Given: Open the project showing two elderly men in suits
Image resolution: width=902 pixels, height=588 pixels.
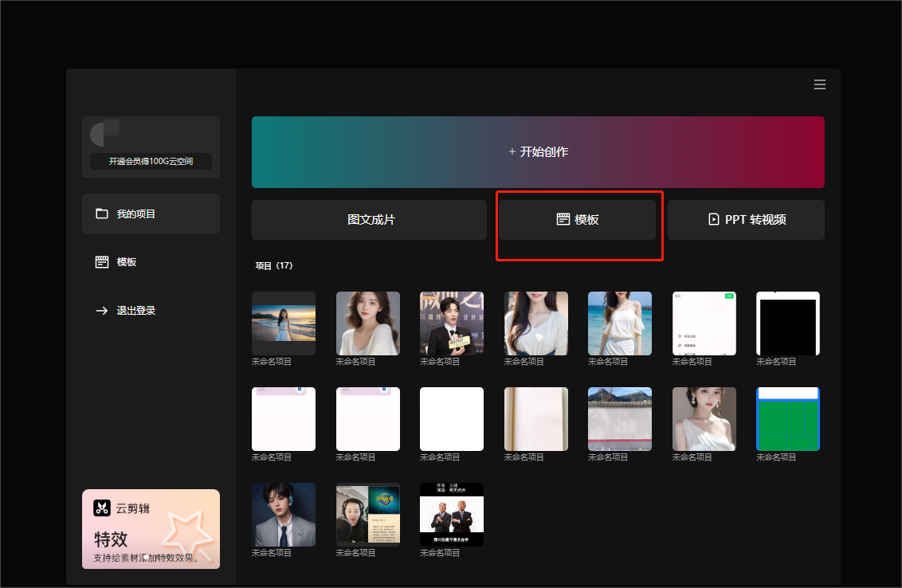Looking at the screenshot, I should click(452, 515).
